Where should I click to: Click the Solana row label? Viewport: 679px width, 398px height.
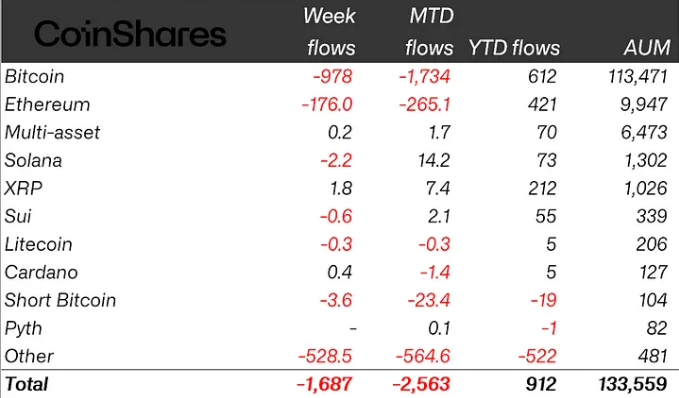33,160
